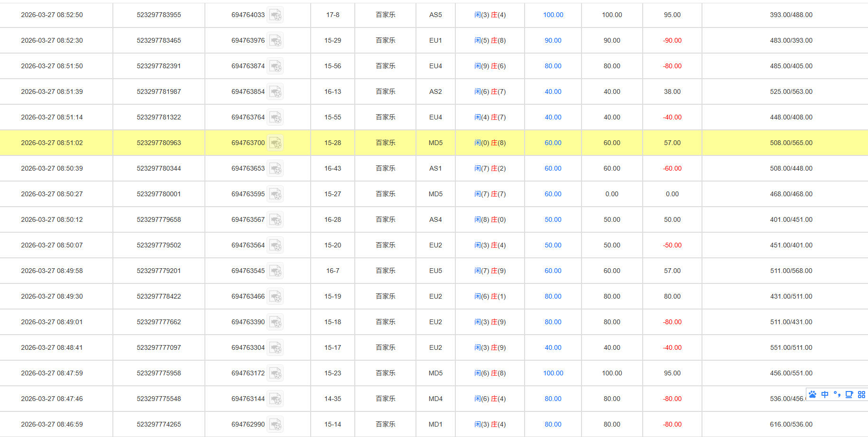
Task: Click replay icon beside round 694763854
Action: coord(275,92)
